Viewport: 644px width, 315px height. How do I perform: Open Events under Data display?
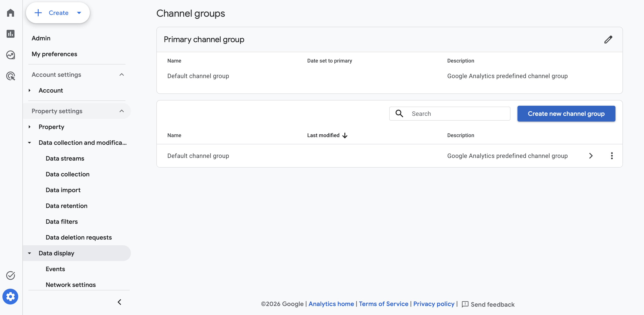[55, 269]
